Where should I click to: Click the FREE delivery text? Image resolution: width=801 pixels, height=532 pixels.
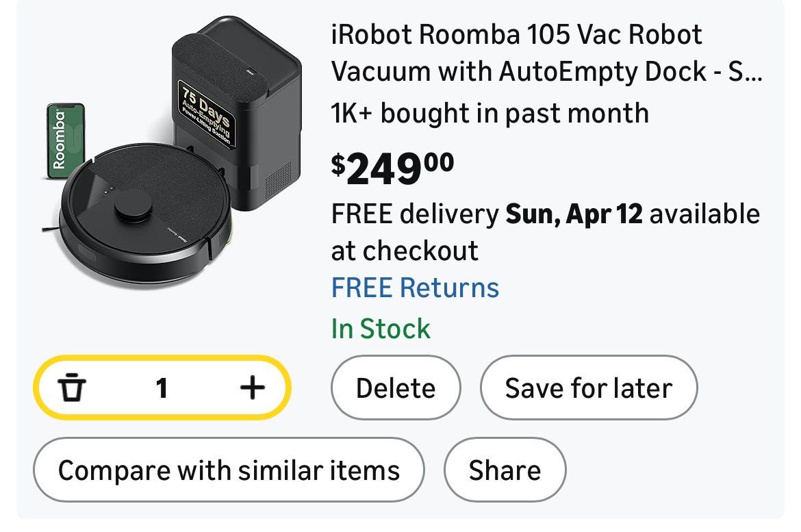coord(415,214)
